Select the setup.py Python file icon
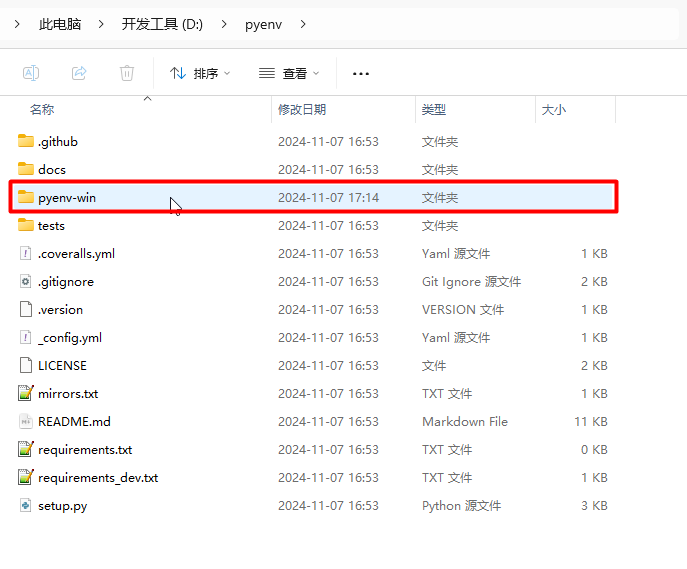Screen dimensions: 687x569 click(26, 505)
